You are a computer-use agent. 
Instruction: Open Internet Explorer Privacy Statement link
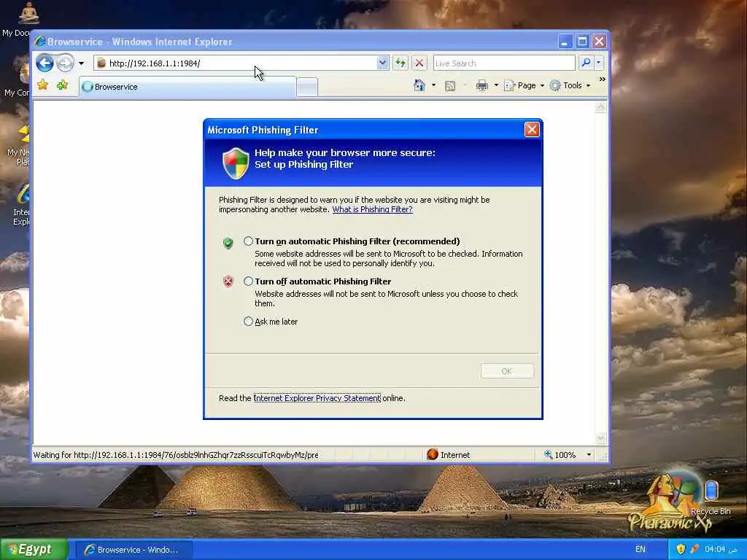coord(317,398)
